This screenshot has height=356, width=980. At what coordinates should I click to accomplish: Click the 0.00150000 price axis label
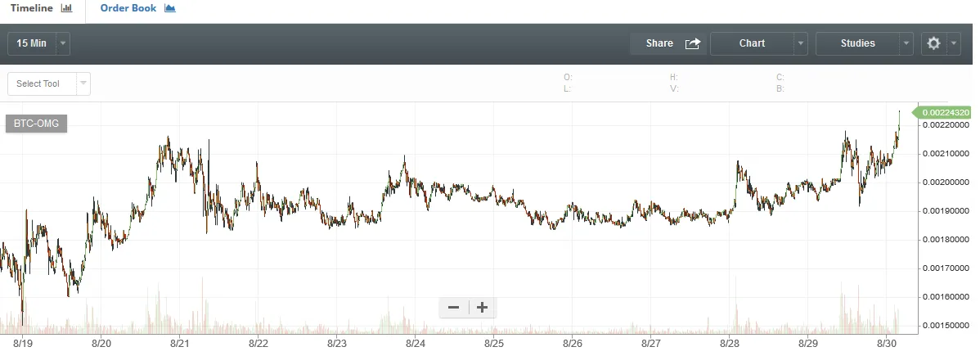point(946,326)
